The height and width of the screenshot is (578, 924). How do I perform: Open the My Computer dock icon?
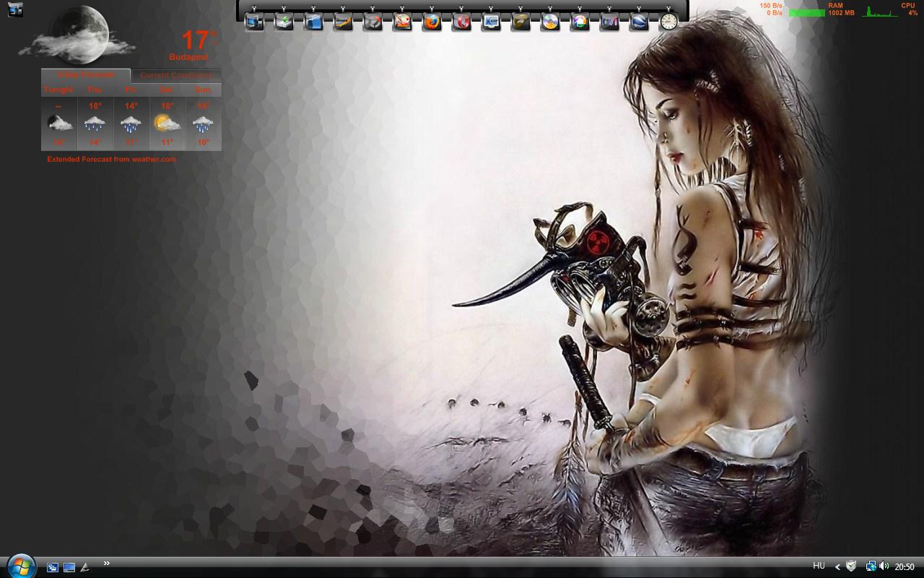[x=255, y=22]
